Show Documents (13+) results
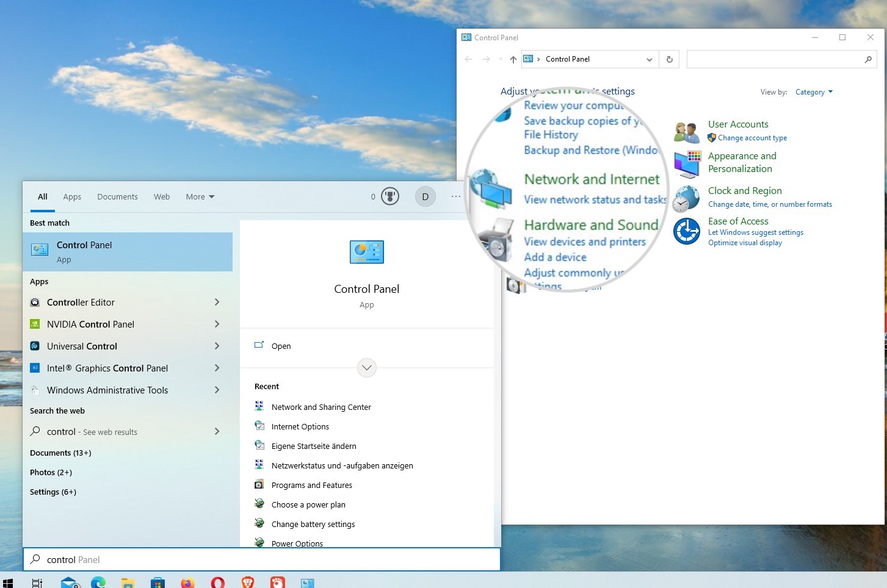This screenshot has width=887, height=588. (x=60, y=453)
